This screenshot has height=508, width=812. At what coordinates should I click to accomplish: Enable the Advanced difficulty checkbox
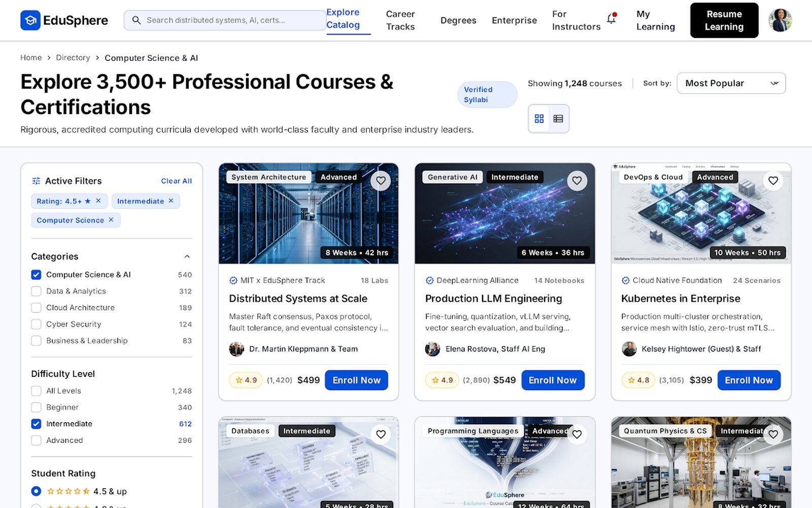[x=36, y=440]
